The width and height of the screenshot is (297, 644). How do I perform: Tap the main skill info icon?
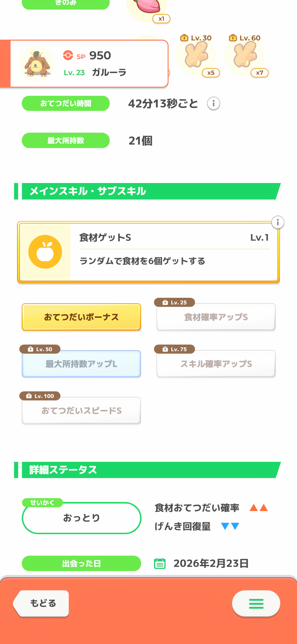coord(278,222)
